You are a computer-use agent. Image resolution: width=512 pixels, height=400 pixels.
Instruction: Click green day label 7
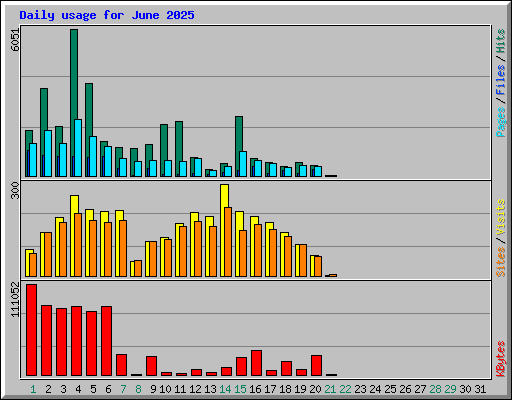click(123, 389)
